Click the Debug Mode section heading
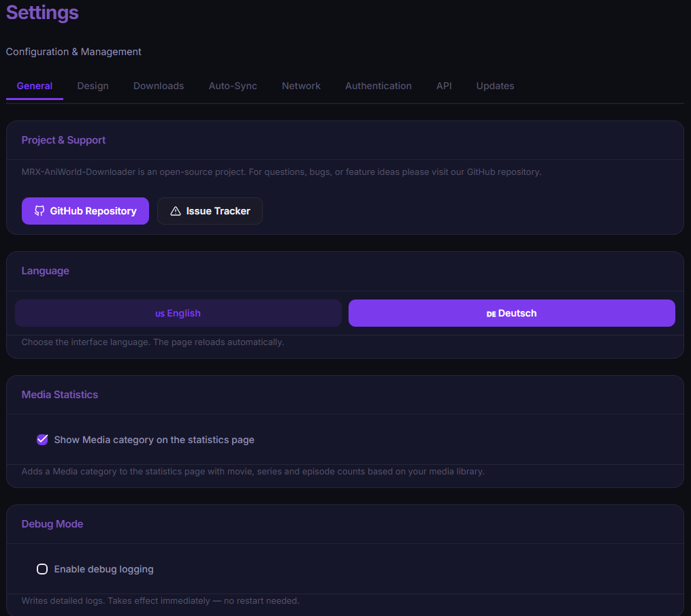 tap(52, 524)
